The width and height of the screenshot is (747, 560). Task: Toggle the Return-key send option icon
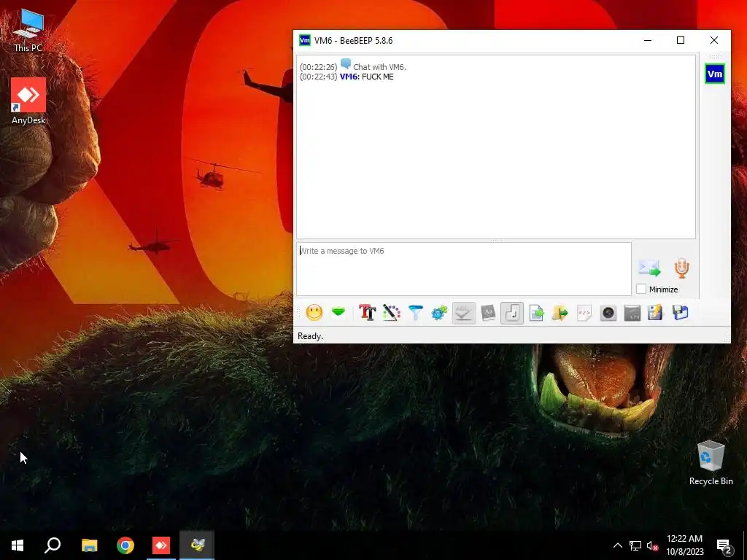coord(512,313)
